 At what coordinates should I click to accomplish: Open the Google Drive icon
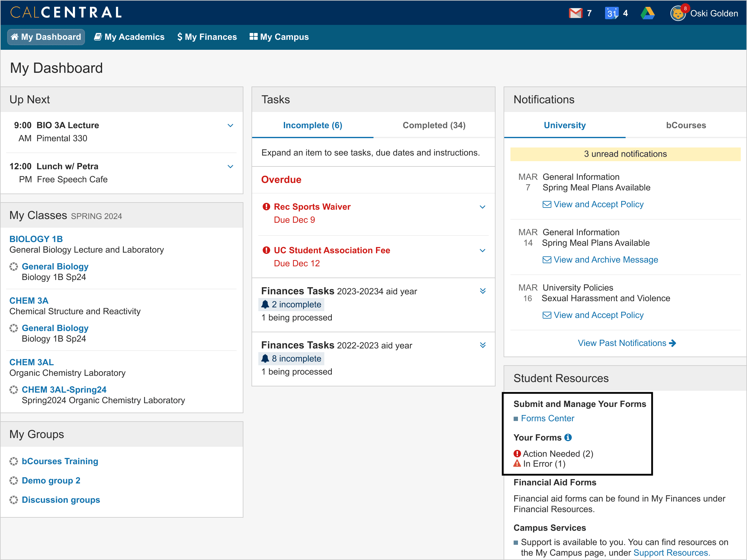647,13
